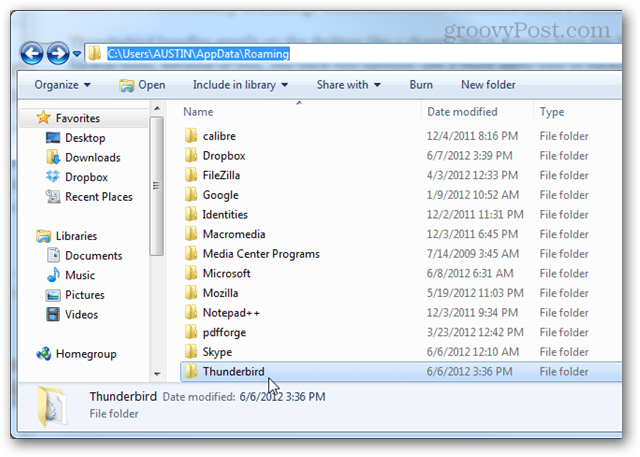The image size is (640, 457).
Task: Click the date 6/7/2012 3:39 PM
Action: coord(469,155)
